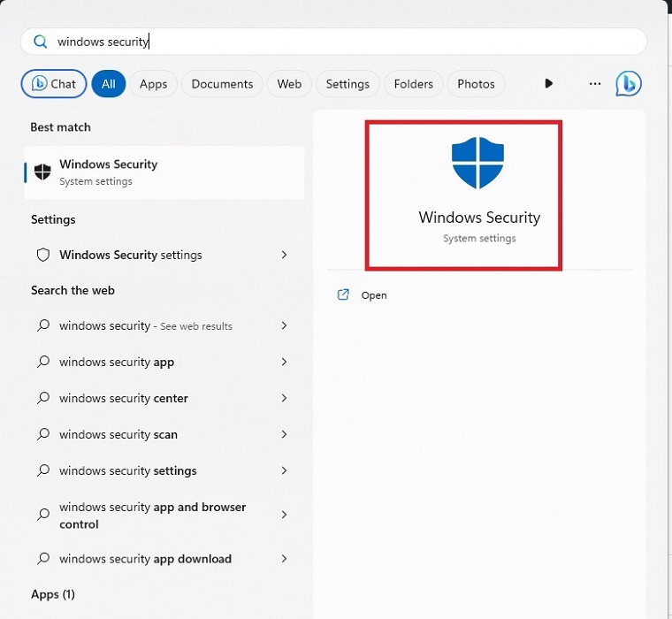Viewport: 672px width, 619px height.
Task: Open the three-dot more options menu
Action: tap(595, 84)
